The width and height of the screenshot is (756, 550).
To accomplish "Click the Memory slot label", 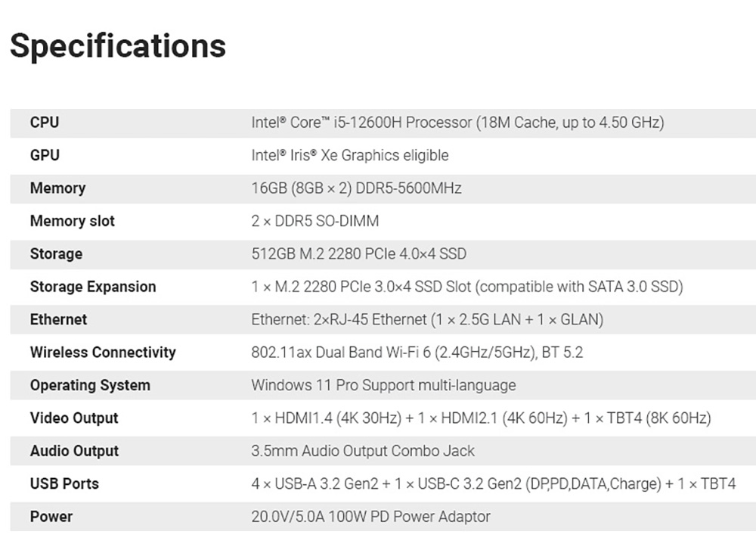I will click(x=73, y=221).
